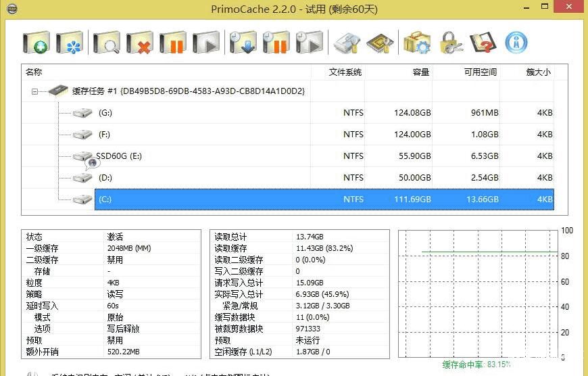This screenshot has height=376, width=588.
Task: Select cache task #1 row
Action: [189, 91]
